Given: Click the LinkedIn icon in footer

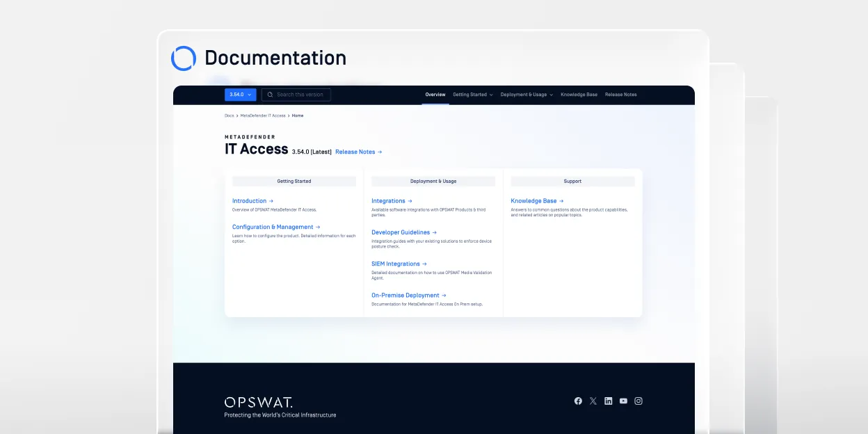Looking at the screenshot, I should pyautogui.click(x=609, y=401).
